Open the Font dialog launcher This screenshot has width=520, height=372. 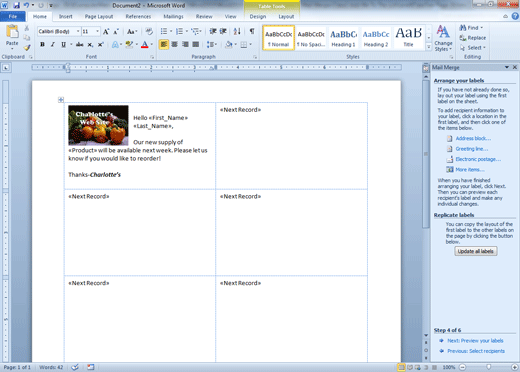(x=152, y=57)
